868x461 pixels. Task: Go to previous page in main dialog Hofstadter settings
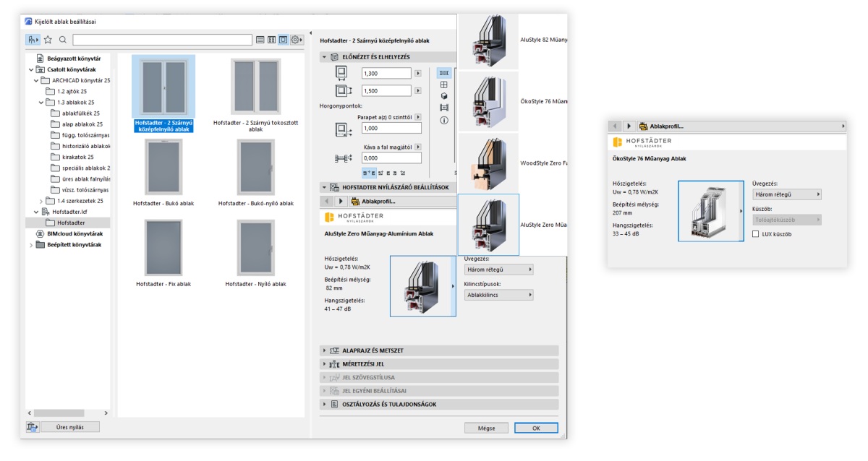[327, 201]
